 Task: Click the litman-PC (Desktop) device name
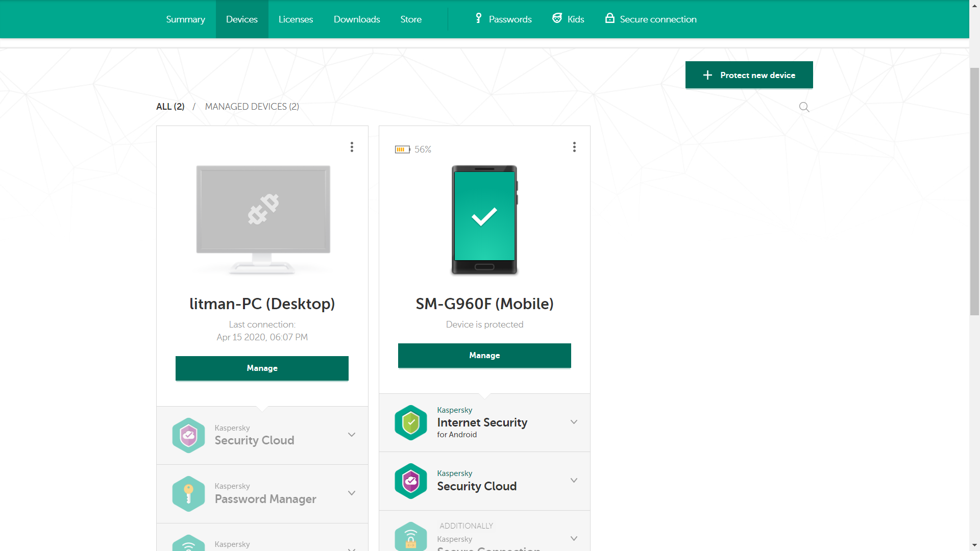tap(262, 304)
